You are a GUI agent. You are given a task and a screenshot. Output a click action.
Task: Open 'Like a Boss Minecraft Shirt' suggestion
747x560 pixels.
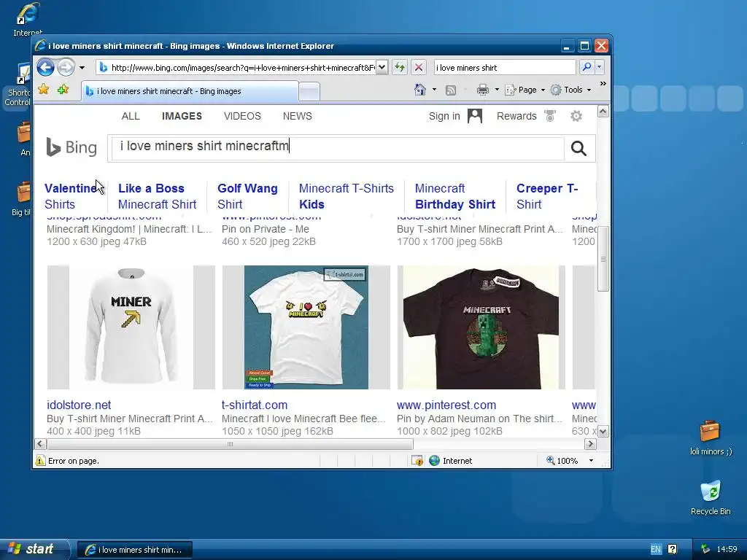coord(158,196)
